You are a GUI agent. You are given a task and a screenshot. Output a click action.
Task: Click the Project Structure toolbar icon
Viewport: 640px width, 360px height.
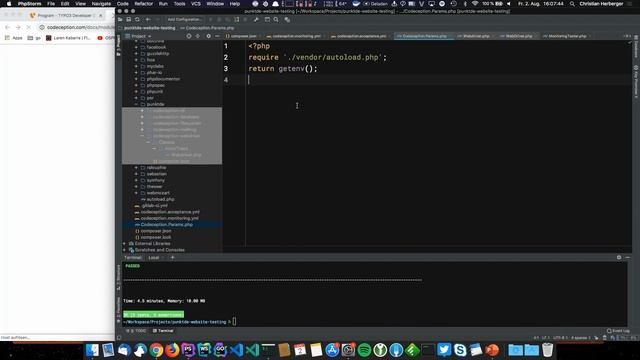(267, 19)
